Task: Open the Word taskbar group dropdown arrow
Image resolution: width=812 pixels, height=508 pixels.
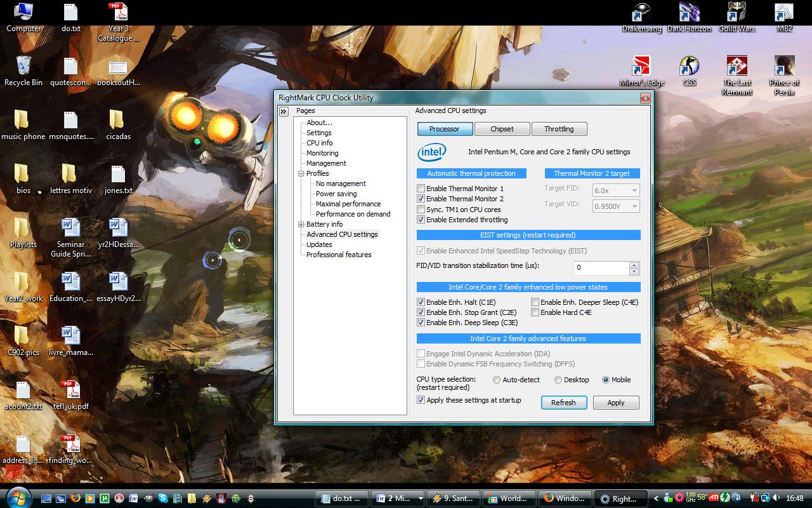Action: 421,498
